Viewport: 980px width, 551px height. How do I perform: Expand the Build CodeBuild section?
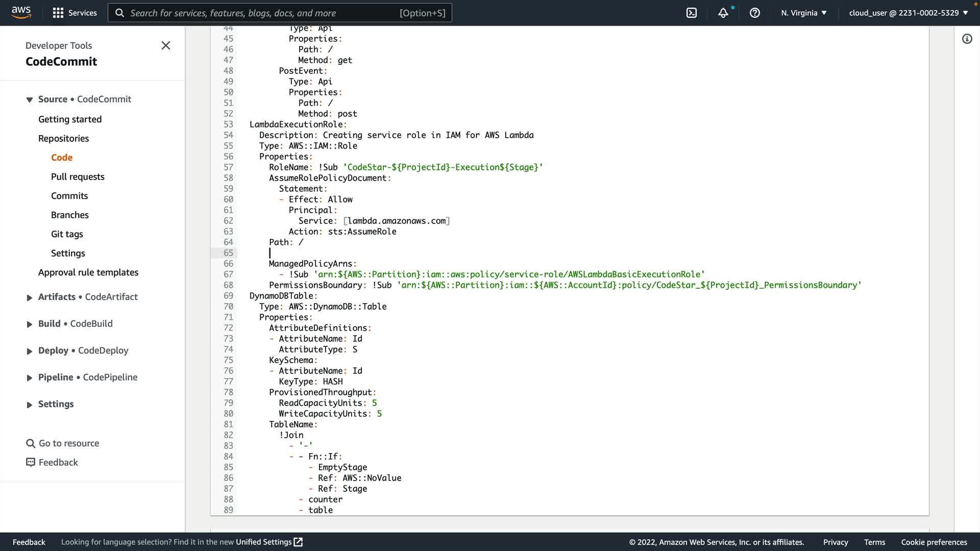pos(30,324)
